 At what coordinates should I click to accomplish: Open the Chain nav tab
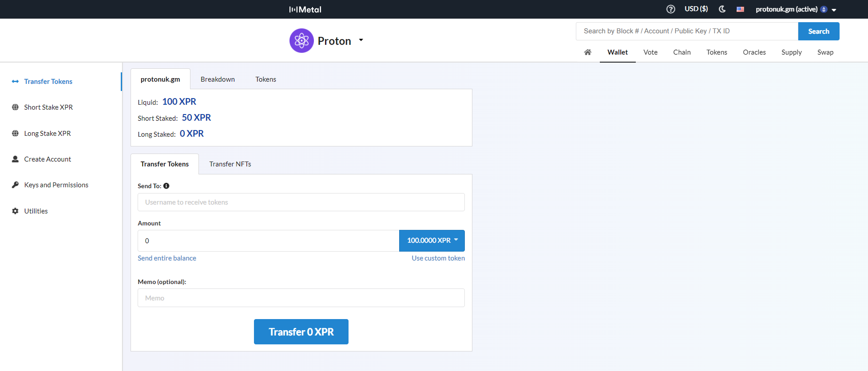pos(682,52)
